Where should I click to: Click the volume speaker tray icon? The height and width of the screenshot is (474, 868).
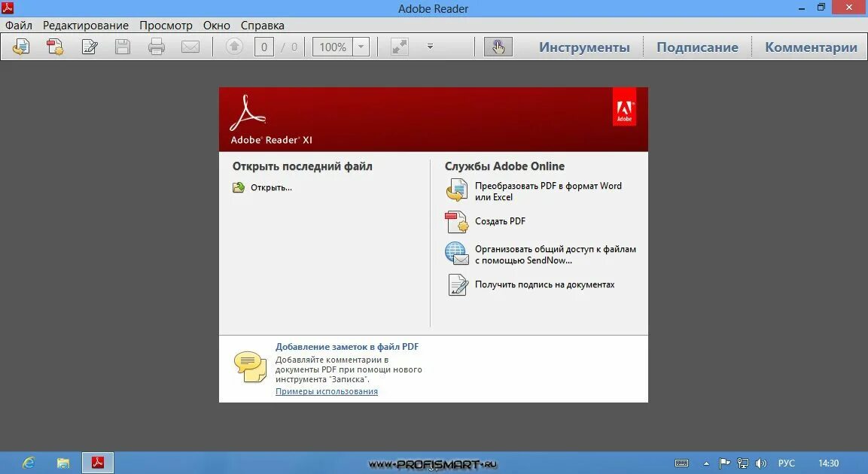pos(761,463)
